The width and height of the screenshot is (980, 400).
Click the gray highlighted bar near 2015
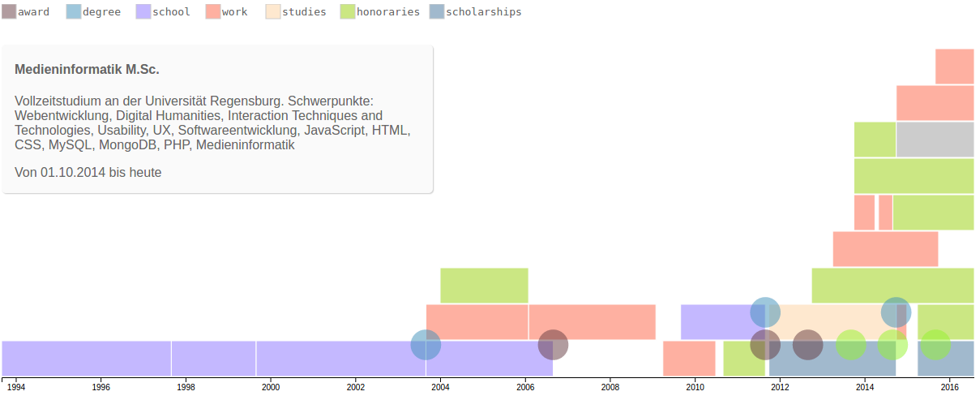(x=935, y=140)
